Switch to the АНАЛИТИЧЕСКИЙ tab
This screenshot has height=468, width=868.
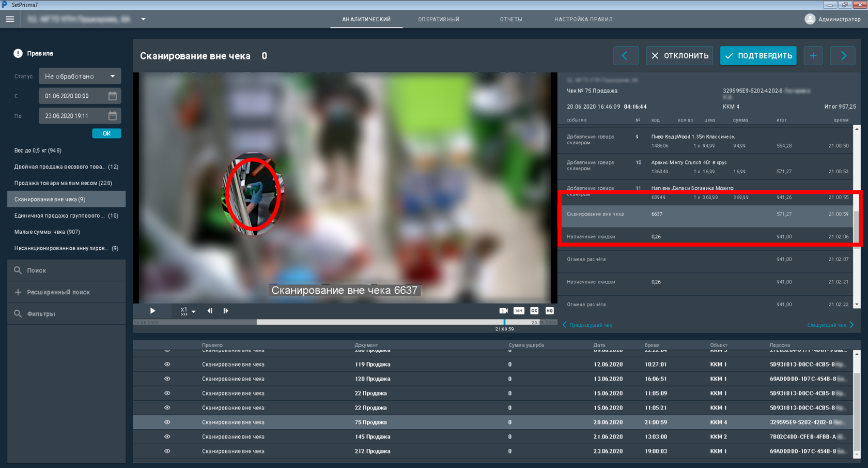[366, 19]
